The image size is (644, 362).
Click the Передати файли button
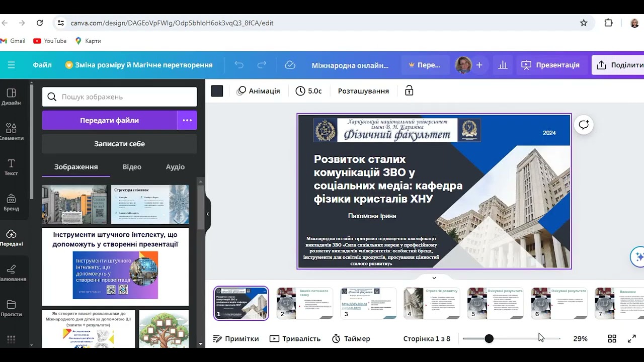pyautogui.click(x=109, y=120)
